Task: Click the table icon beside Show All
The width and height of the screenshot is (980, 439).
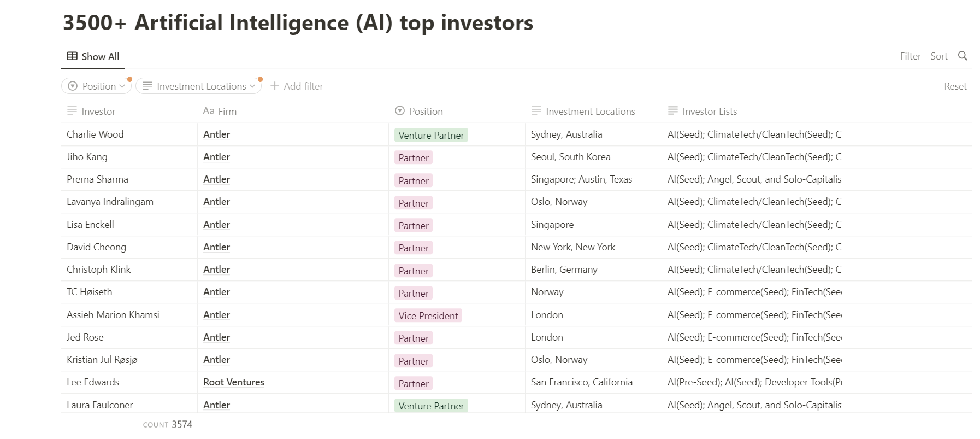Action: (x=72, y=56)
